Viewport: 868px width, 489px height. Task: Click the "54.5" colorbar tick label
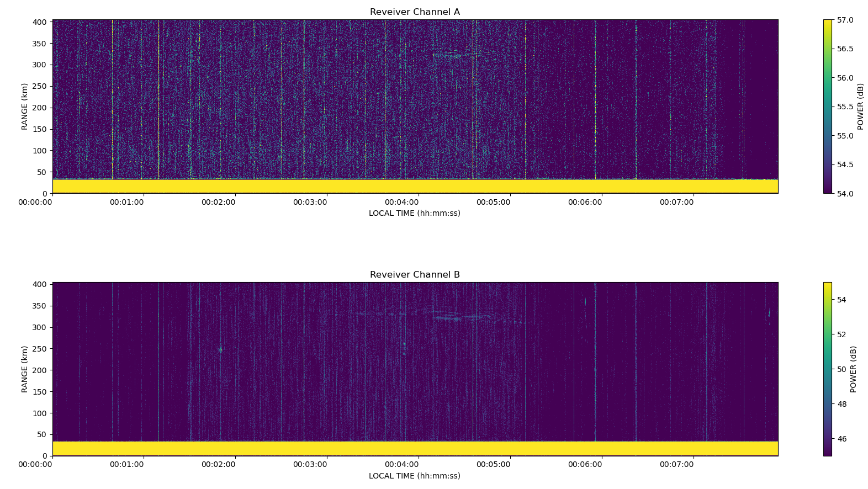point(845,164)
